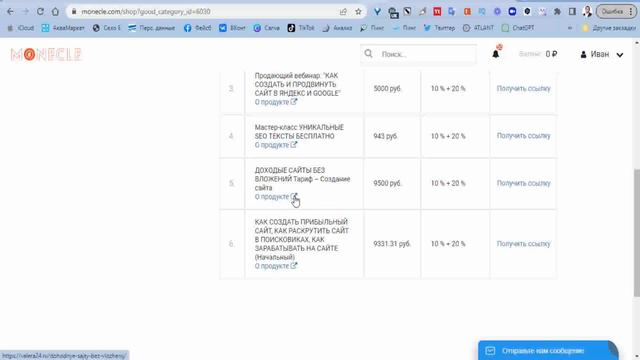Open the Canva bookmark
640x360 pixels.
(267, 28)
